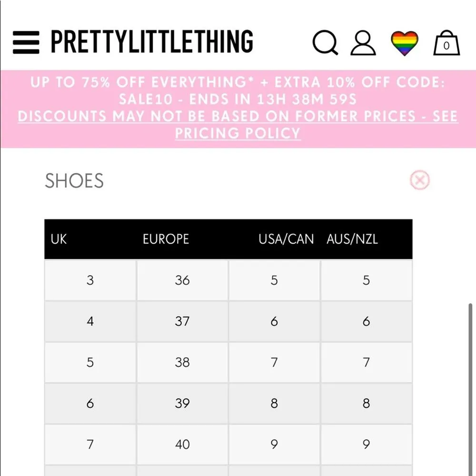This screenshot has height=476, width=476.
Task: Click the SHOES heading
Action: pyautogui.click(x=74, y=181)
